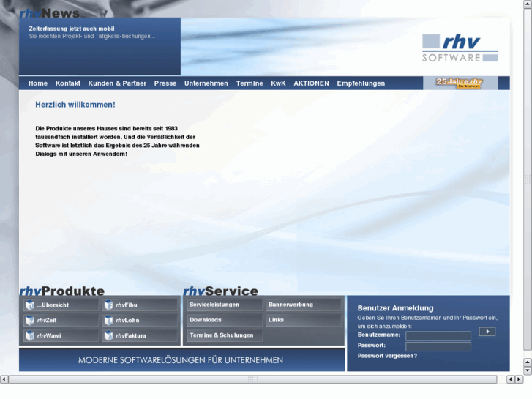
Task: Focus the Benutzername input field
Action: click(x=438, y=336)
